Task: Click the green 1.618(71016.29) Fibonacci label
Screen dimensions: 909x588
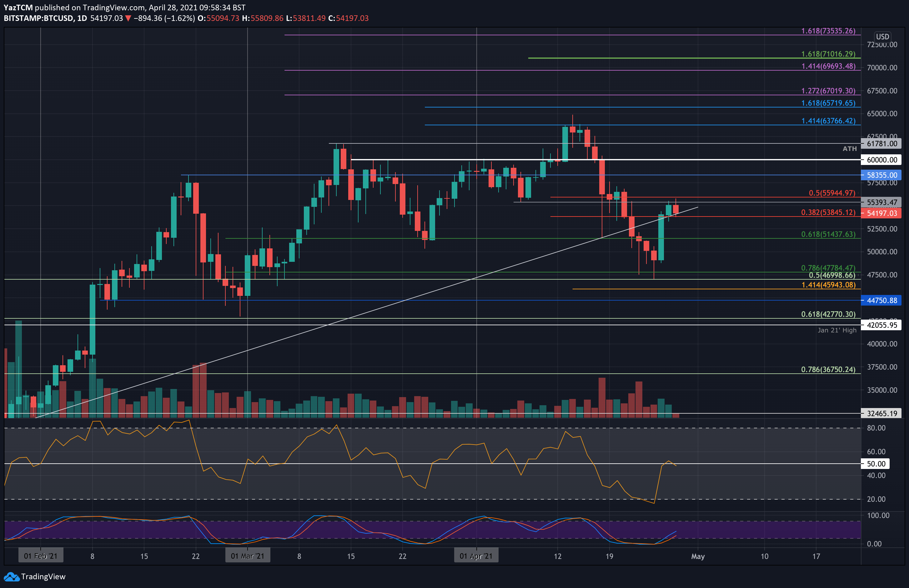Action: coord(828,54)
